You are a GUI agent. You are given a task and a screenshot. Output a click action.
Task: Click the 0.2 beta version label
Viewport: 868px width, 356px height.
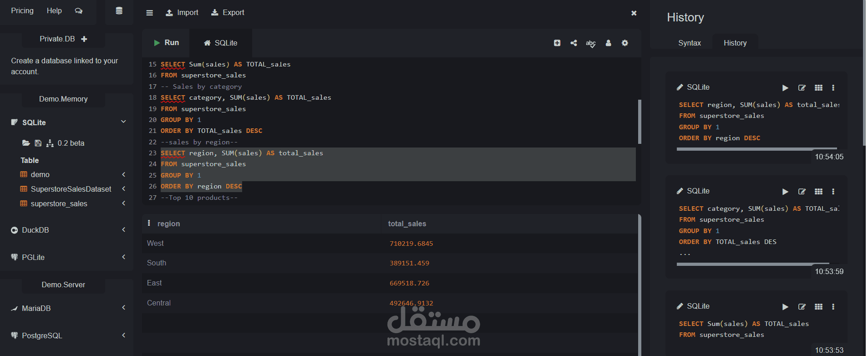71,143
